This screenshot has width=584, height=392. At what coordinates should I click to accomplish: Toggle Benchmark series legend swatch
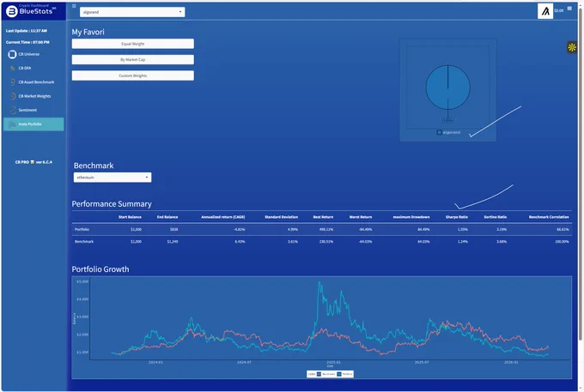click(319, 374)
